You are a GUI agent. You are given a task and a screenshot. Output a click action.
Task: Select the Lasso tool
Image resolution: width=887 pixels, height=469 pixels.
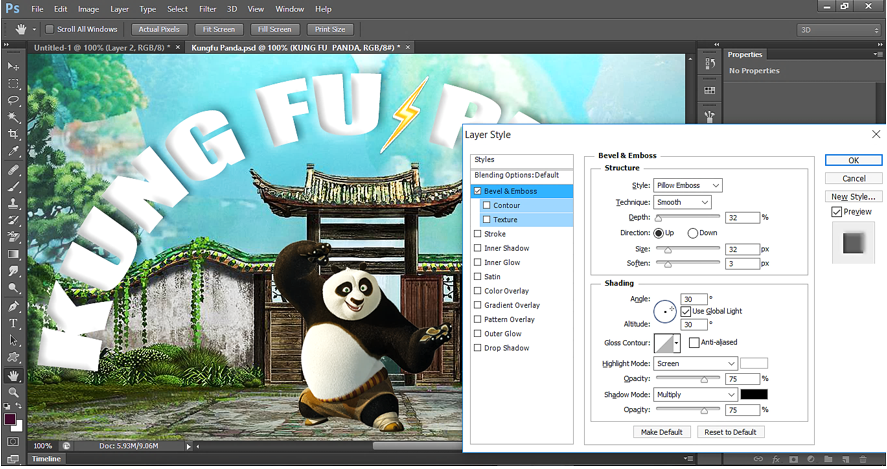coord(13,101)
